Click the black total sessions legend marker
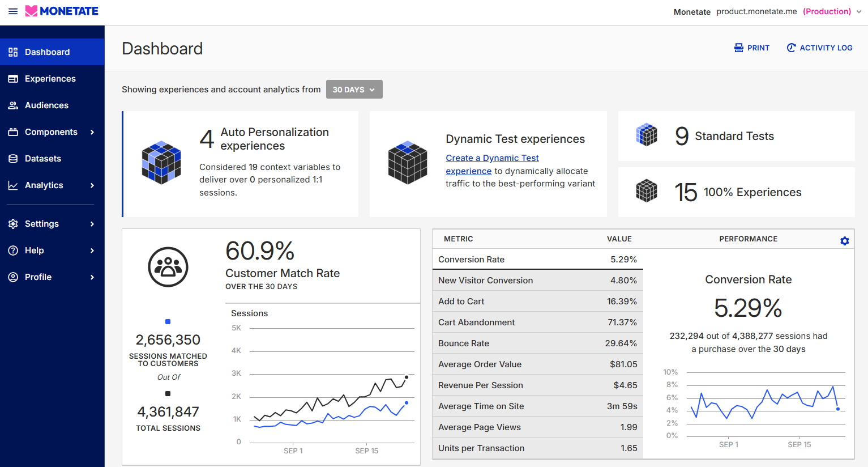Viewport: 868px width, 467px height. (x=168, y=394)
